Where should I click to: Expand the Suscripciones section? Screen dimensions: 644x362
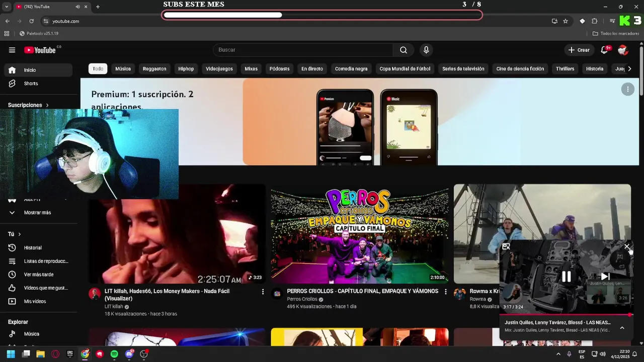tap(28, 105)
